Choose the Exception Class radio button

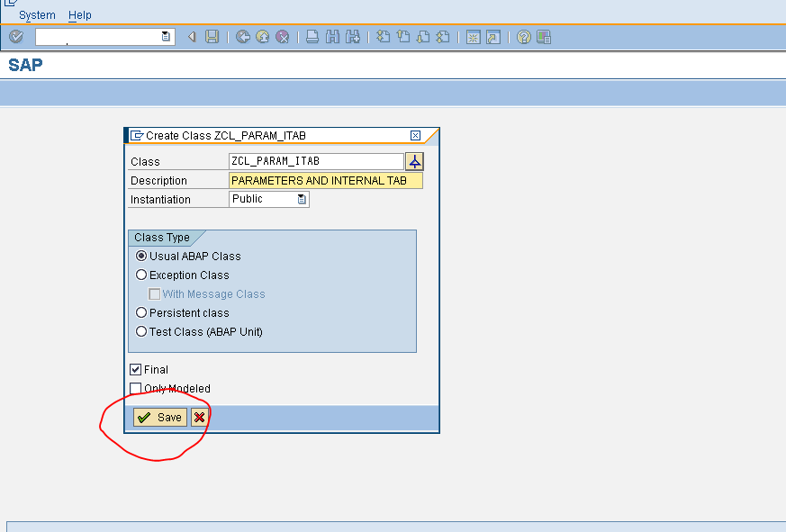click(x=141, y=275)
